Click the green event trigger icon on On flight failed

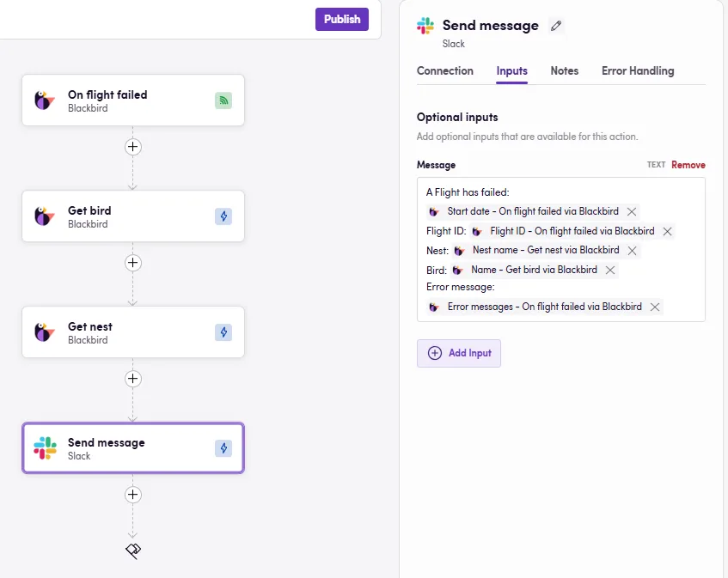click(223, 100)
